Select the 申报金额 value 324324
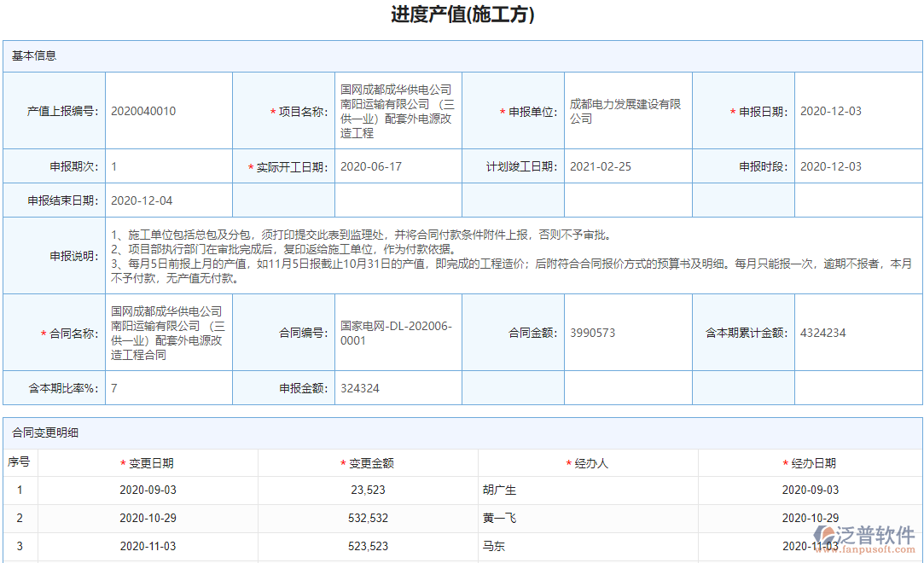 click(357, 387)
